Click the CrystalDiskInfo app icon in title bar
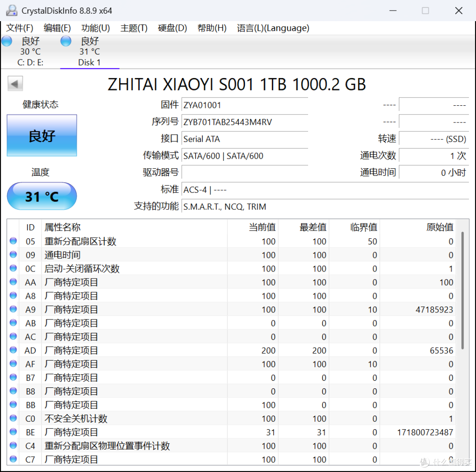 [11, 11]
